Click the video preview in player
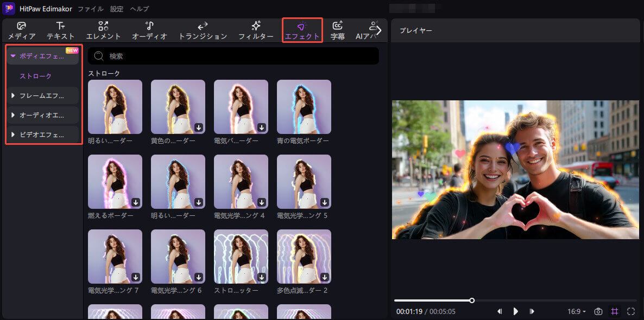Image resolution: width=644 pixels, height=320 pixels. (x=515, y=170)
